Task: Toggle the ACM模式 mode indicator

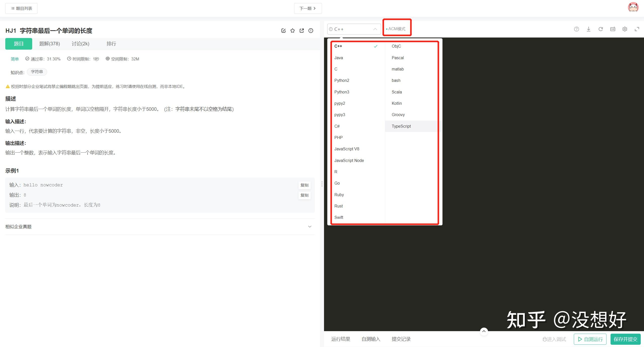Action: click(396, 29)
